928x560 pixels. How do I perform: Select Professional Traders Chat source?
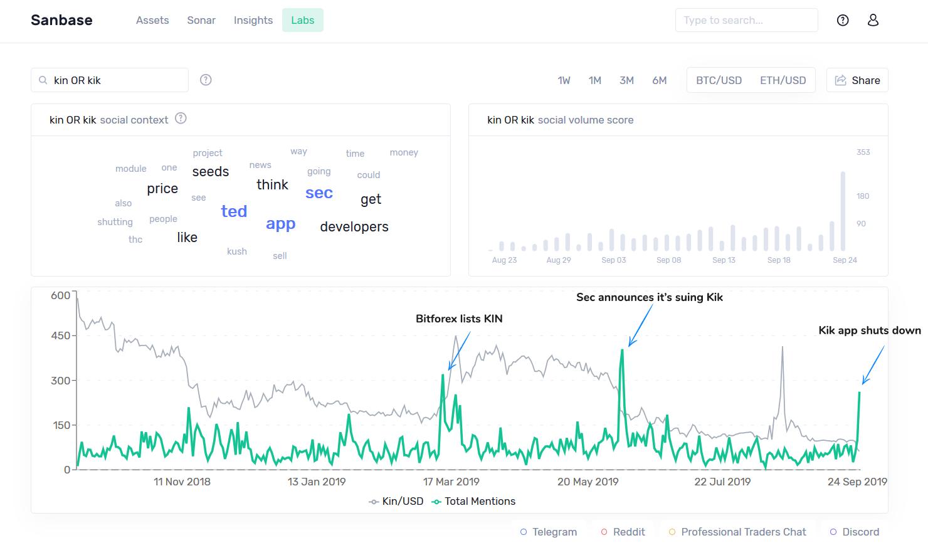click(737, 532)
